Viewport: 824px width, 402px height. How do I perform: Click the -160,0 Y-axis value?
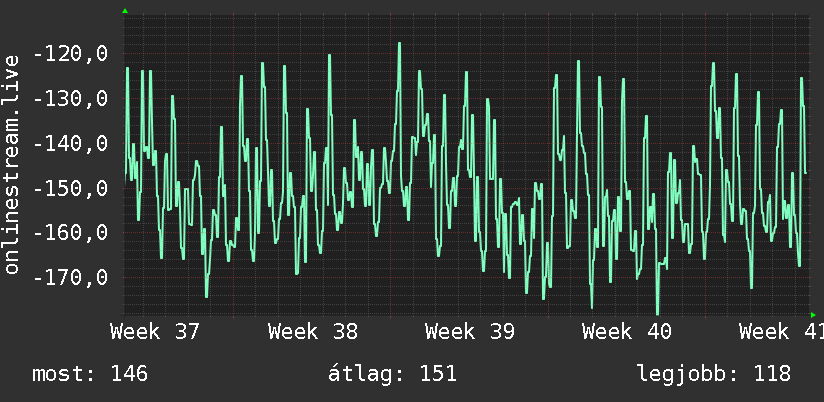(70, 233)
